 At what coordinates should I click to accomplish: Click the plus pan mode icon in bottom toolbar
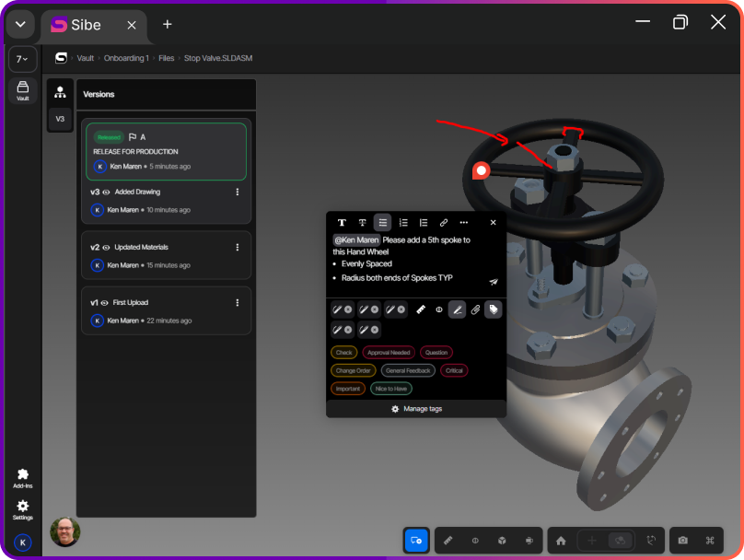pyautogui.click(x=592, y=540)
